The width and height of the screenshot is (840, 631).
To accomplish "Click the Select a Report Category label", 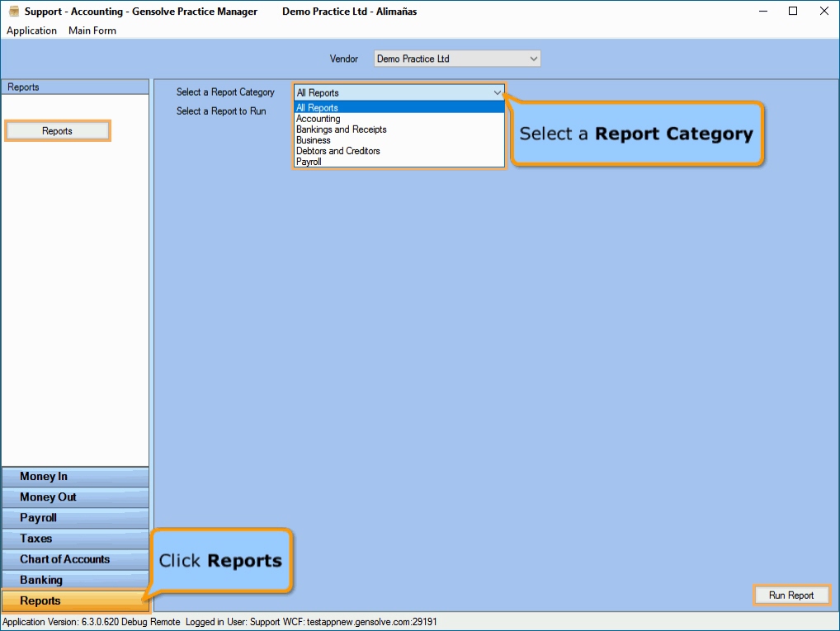I will 225,92.
